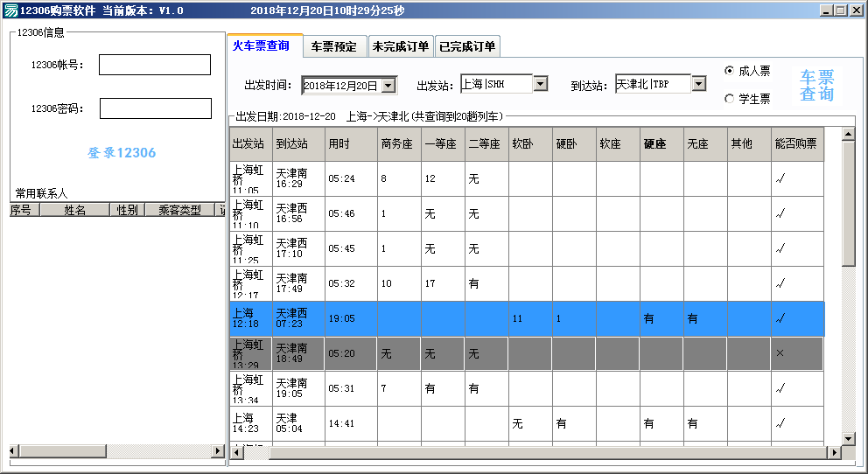The height and width of the screenshot is (474, 868).
Task: Click the 其他 column header
Action: pyautogui.click(x=749, y=143)
